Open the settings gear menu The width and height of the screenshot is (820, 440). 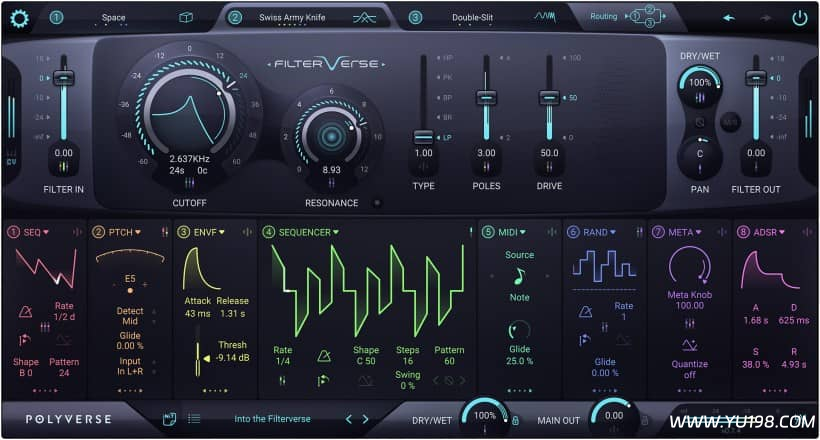pyautogui.click(x=20, y=19)
